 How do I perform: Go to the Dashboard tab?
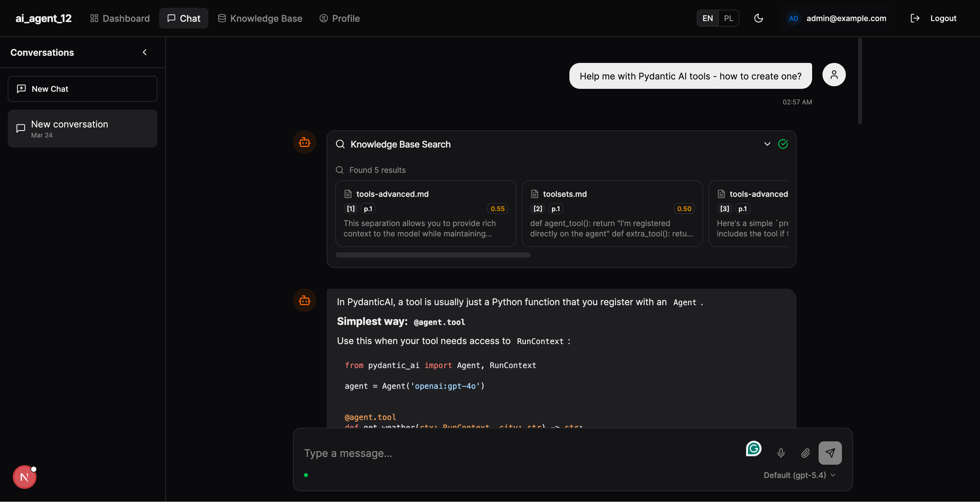pyautogui.click(x=120, y=18)
